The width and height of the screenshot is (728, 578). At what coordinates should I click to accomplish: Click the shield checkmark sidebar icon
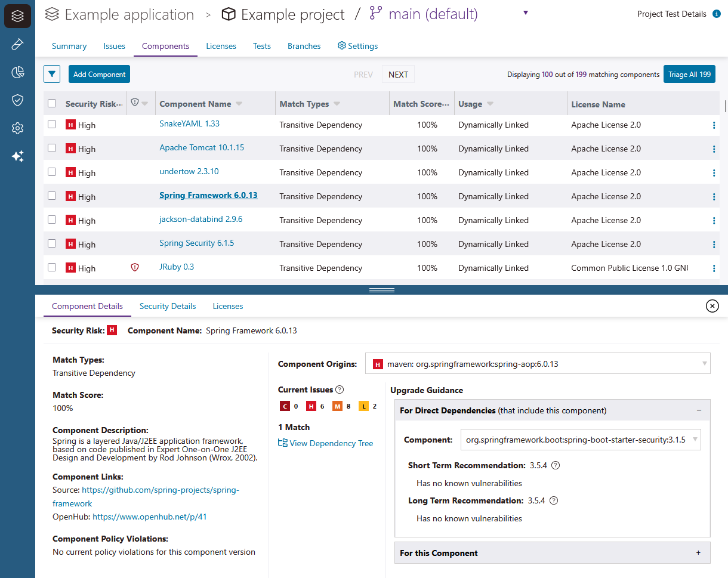17,100
